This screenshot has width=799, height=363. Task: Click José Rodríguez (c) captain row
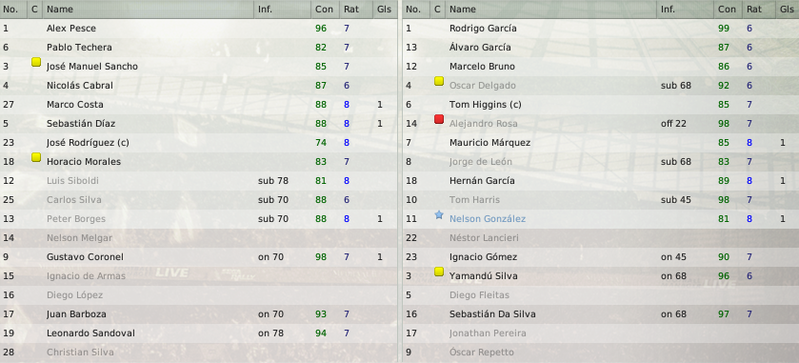[x=199, y=143]
